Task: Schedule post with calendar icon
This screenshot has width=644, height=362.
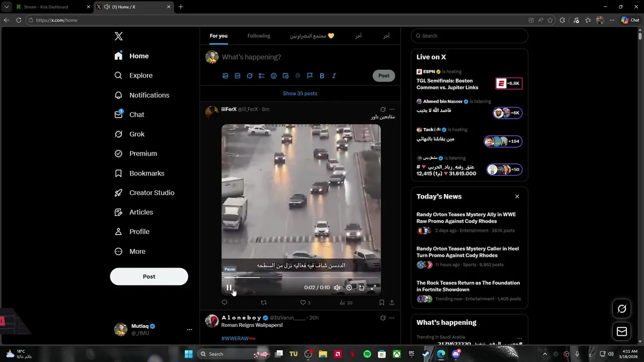Action: point(286,76)
